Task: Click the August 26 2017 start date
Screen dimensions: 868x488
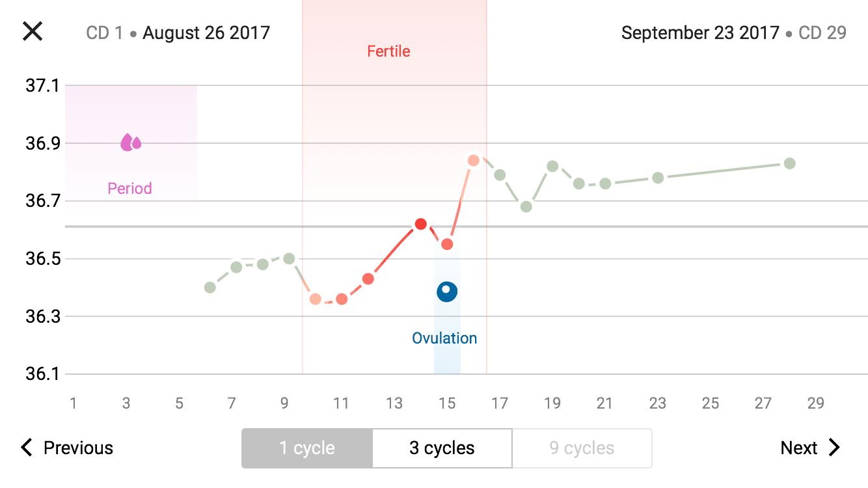Action: point(206,33)
